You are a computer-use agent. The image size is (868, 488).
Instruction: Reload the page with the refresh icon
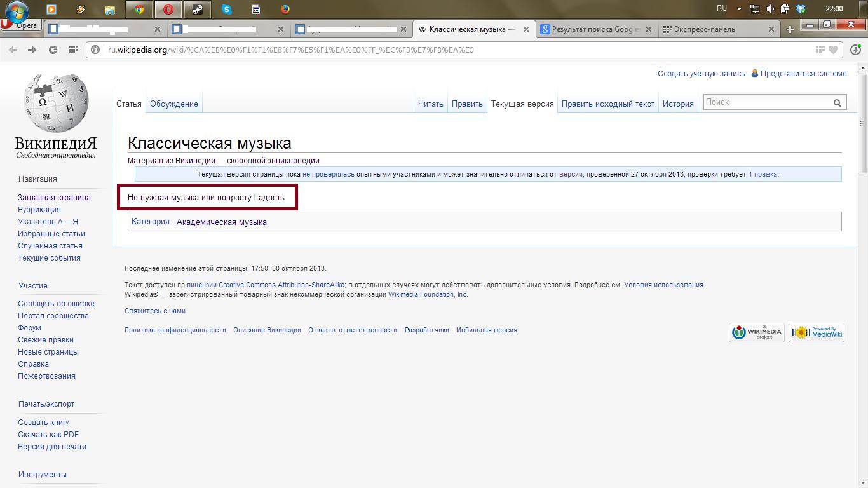coord(53,50)
